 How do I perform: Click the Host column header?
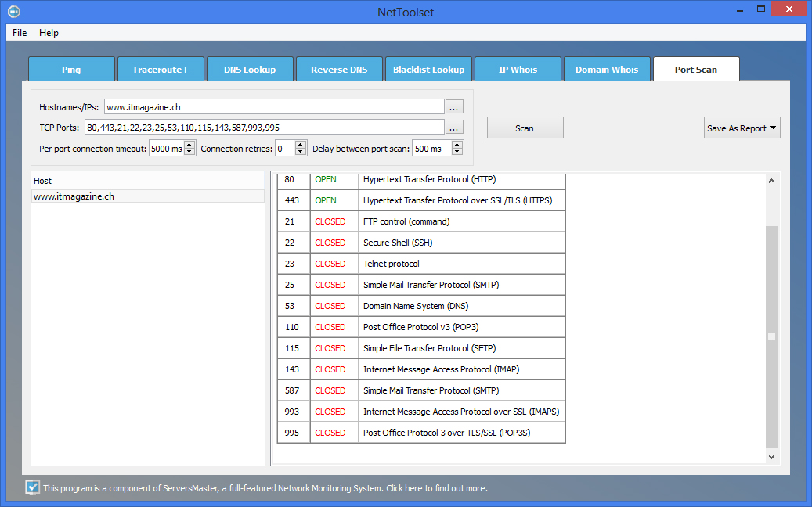[x=147, y=181]
